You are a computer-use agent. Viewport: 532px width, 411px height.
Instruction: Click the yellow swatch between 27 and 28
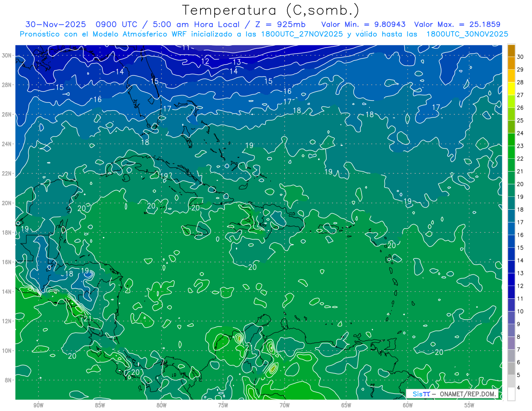click(511, 88)
